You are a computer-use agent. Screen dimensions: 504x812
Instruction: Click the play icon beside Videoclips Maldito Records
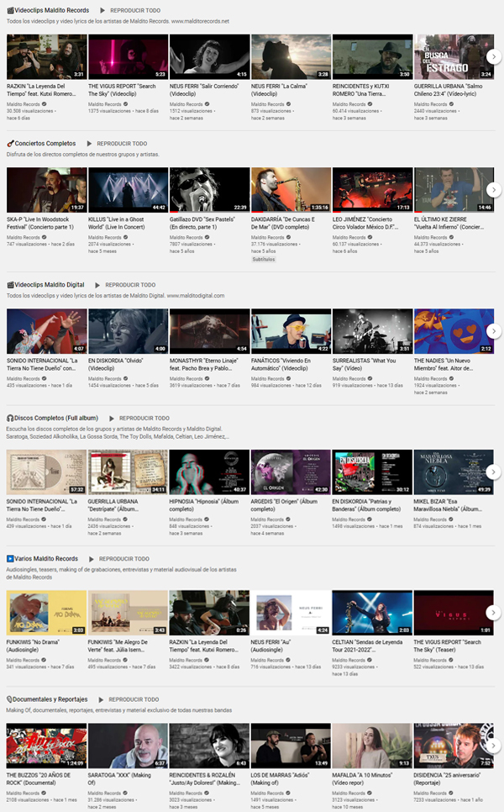coord(102,10)
